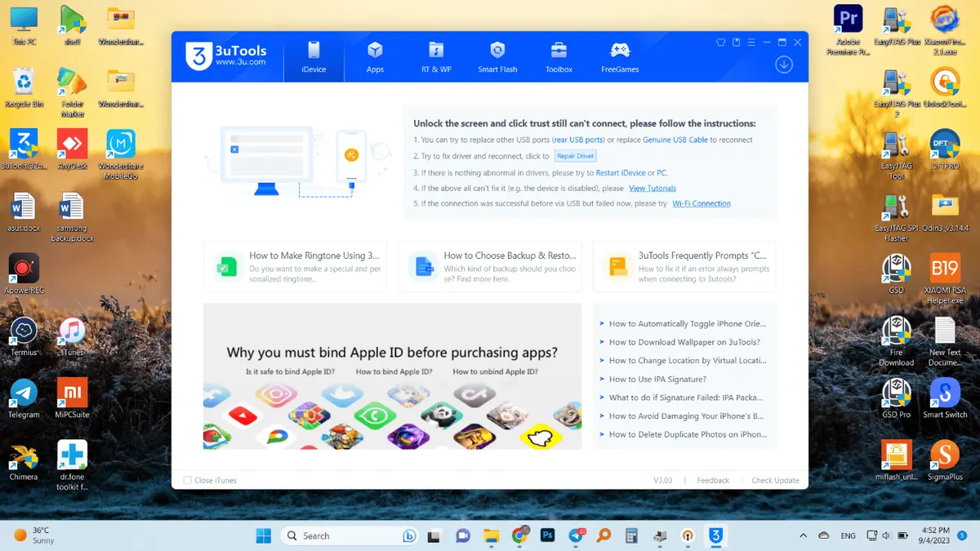Viewport: 980px width, 551px height.
Task: Select the Odin3 desktop shortcut
Action: (x=945, y=213)
